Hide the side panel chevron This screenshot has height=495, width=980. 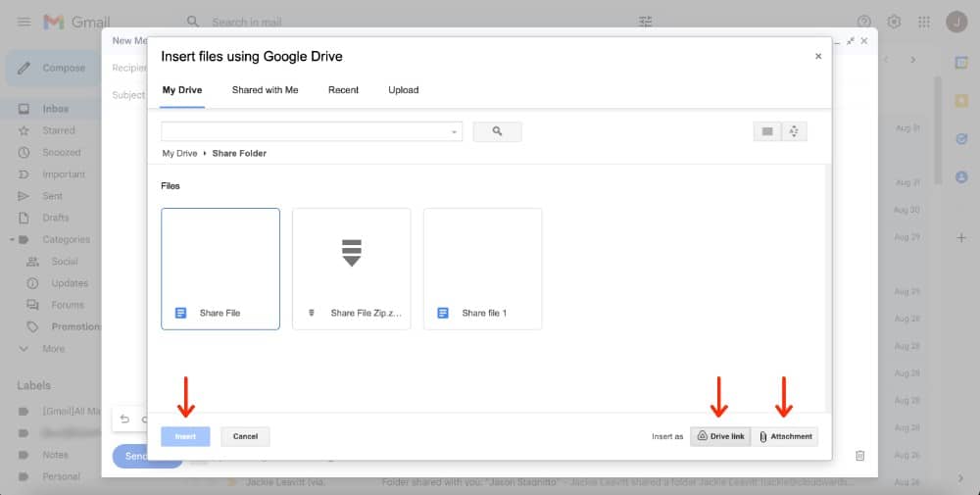pos(961,478)
